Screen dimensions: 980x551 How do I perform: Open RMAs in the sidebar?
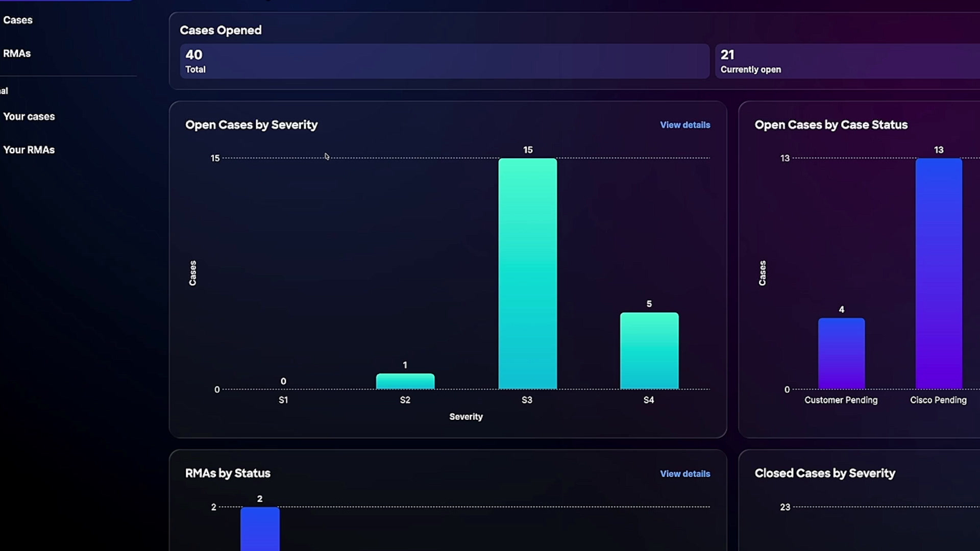click(17, 54)
